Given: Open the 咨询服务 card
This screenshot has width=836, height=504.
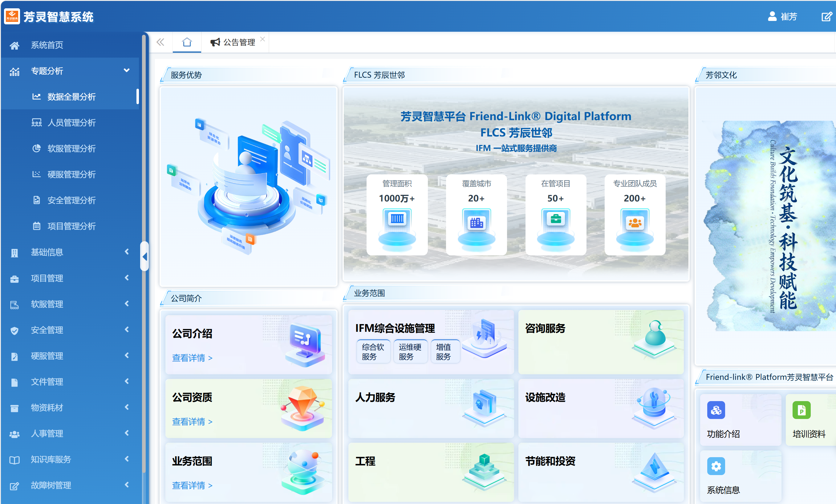Looking at the screenshot, I should [x=601, y=342].
